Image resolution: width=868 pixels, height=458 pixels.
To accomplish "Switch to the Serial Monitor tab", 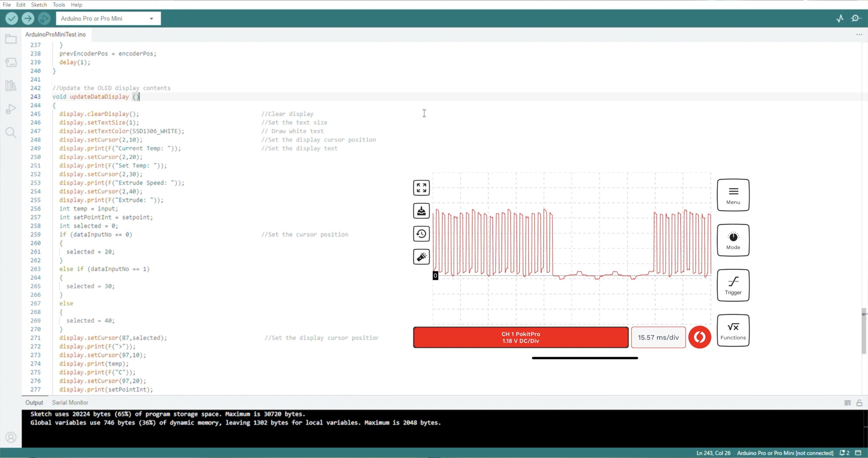I will click(x=70, y=402).
